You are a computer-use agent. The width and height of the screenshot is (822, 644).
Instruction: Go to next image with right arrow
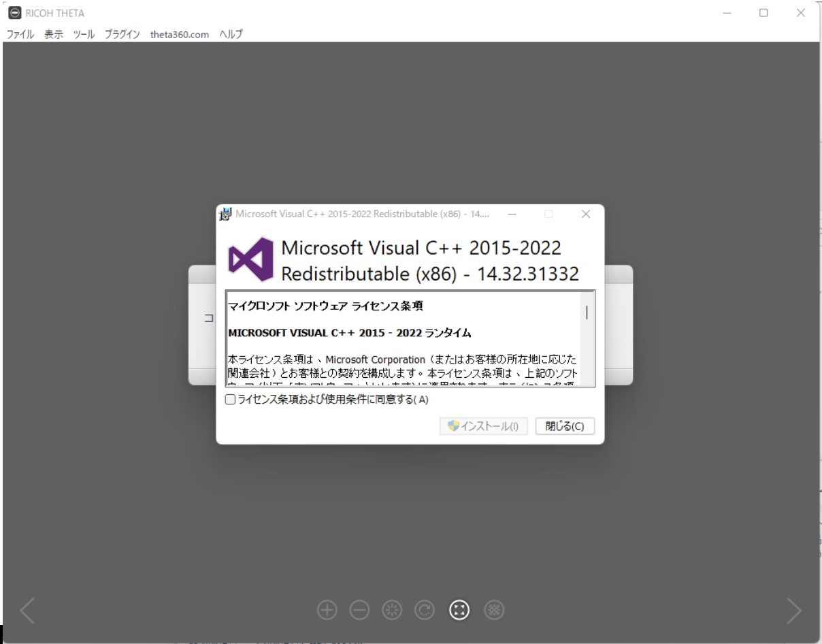coord(794,611)
